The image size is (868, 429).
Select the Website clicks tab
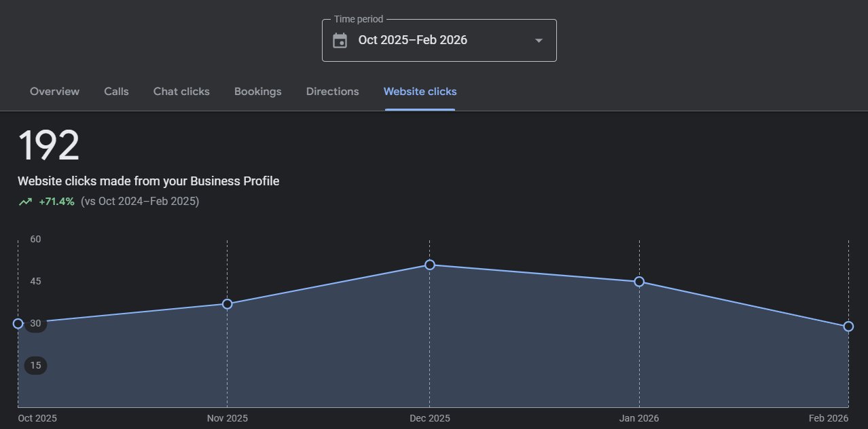(420, 92)
